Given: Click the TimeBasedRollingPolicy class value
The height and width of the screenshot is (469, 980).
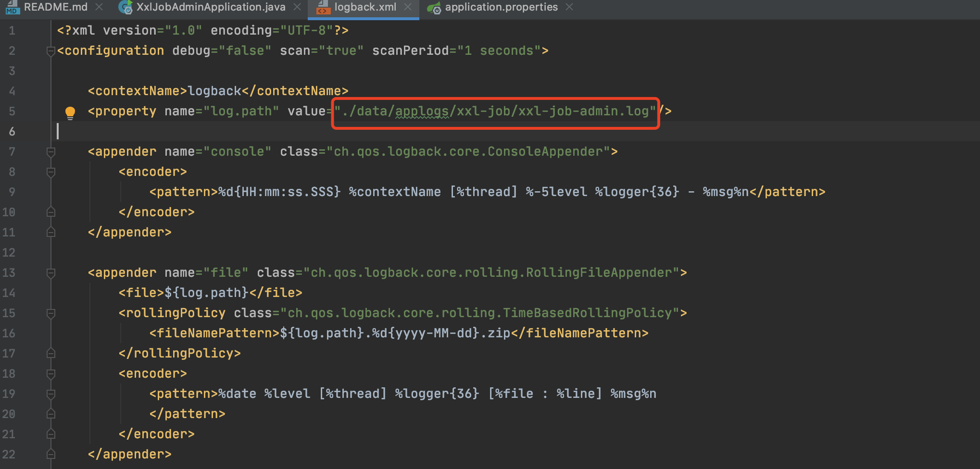Looking at the screenshot, I should pos(480,313).
